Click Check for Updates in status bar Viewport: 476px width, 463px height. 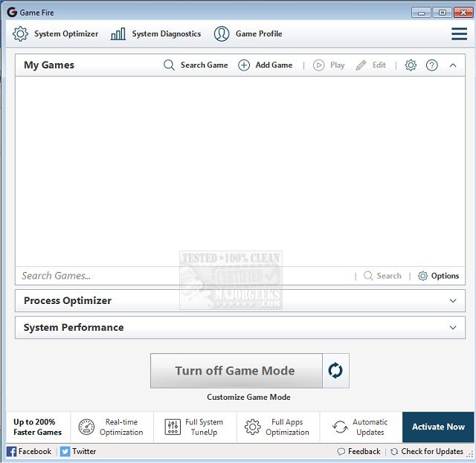click(x=427, y=451)
